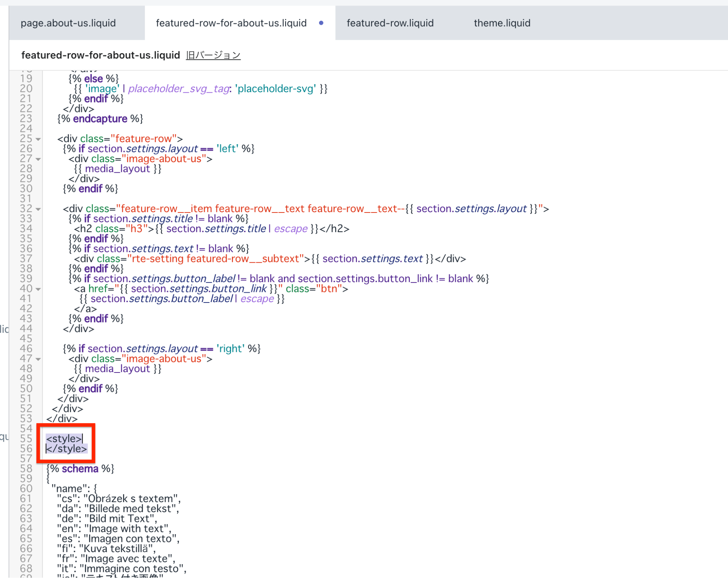Collapse the fold arrow at line 27
The image size is (728, 578).
pyautogui.click(x=38, y=159)
